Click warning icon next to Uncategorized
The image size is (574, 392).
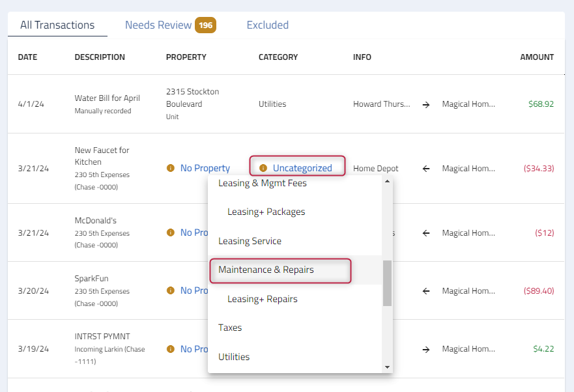[x=263, y=168]
